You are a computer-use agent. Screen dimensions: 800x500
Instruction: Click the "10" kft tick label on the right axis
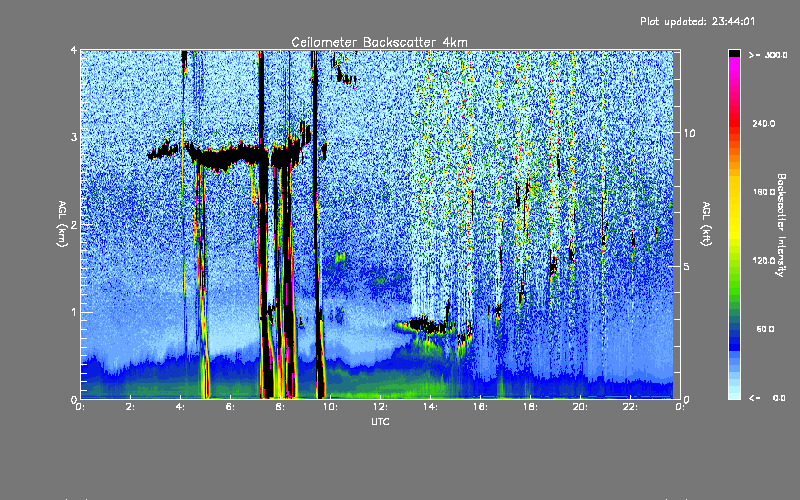click(x=689, y=133)
